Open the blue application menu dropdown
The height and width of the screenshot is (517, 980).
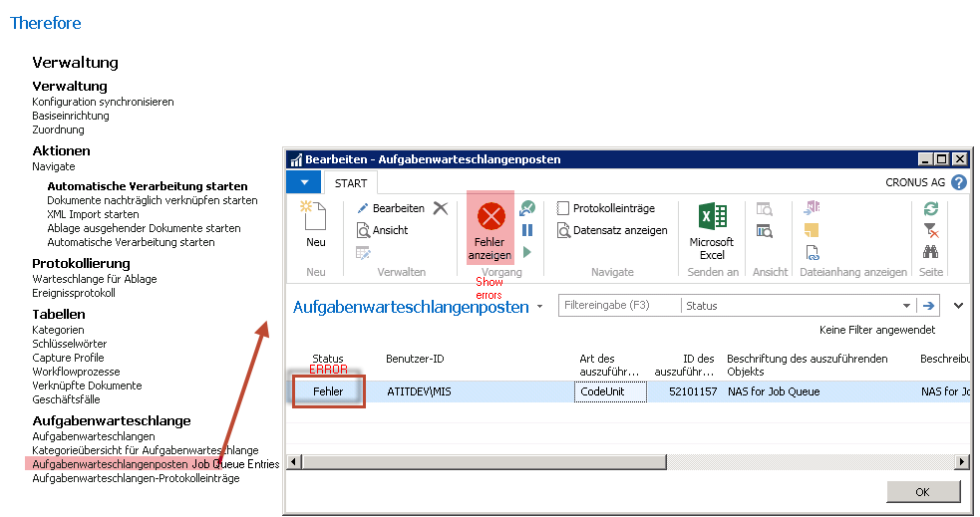[x=304, y=182]
